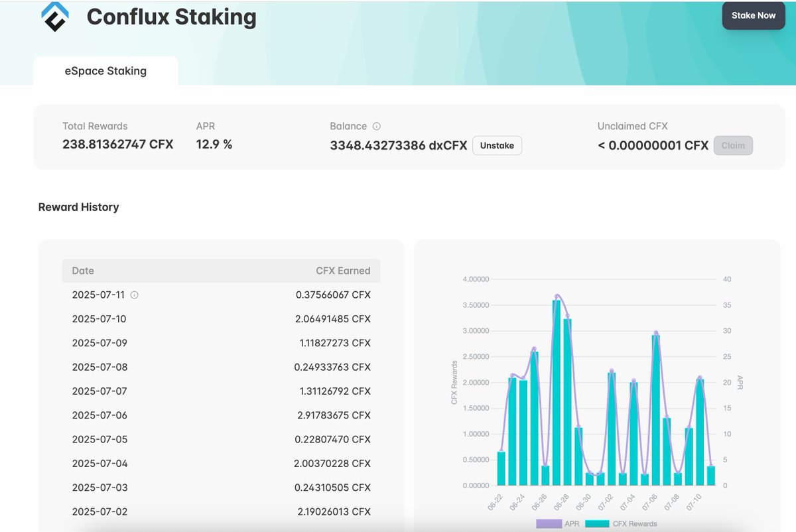Select the 2025-07-08 date cell
796x532 pixels.
point(99,367)
